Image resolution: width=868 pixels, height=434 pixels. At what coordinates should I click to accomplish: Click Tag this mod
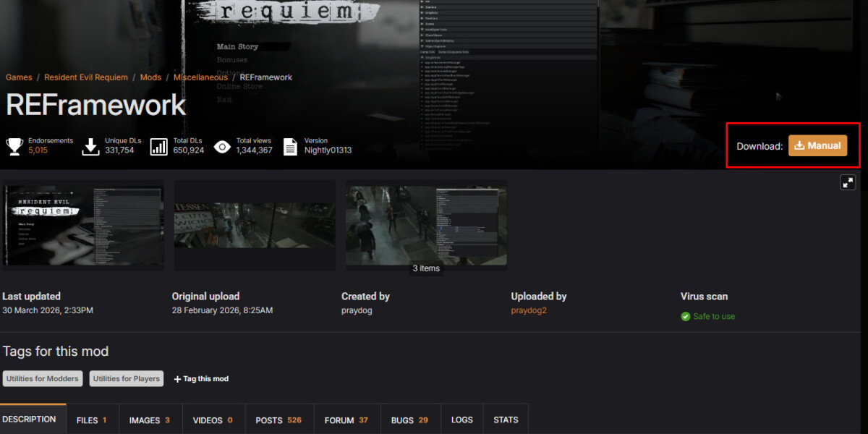tap(201, 378)
